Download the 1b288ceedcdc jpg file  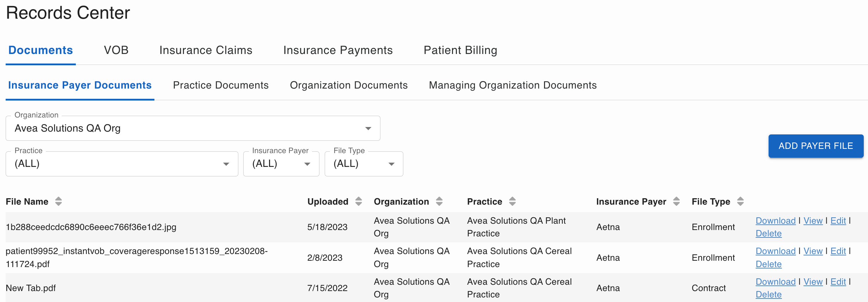[x=775, y=221]
